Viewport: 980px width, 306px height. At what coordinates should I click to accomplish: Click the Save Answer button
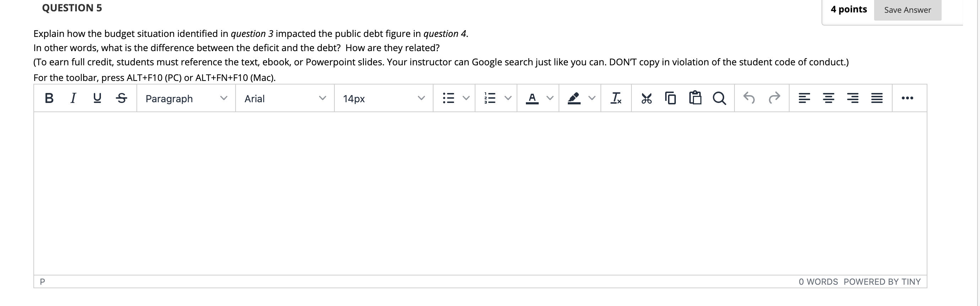pyautogui.click(x=908, y=10)
